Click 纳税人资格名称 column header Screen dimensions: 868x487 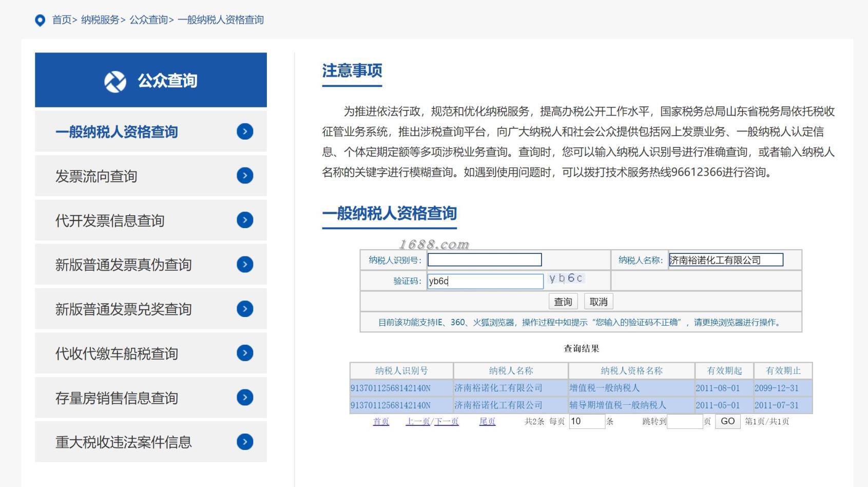[631, 371]
